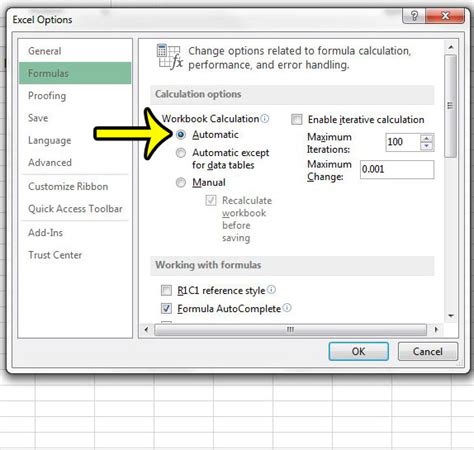Click the Cancel button
Screen dimensions: 474x450
click(x=428, y=351)
